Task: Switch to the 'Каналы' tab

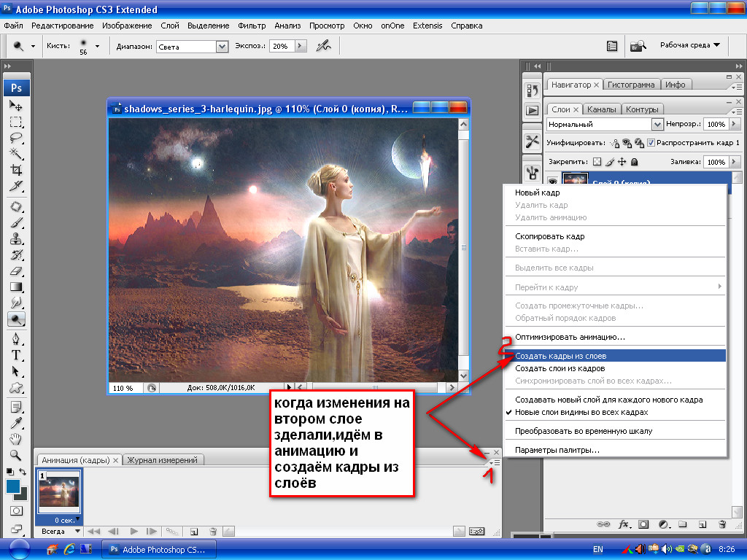Action: [601, 109]
